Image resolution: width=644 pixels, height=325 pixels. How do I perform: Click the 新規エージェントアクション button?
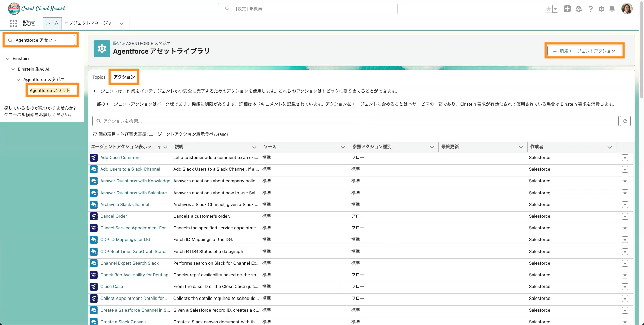[584, 51]
